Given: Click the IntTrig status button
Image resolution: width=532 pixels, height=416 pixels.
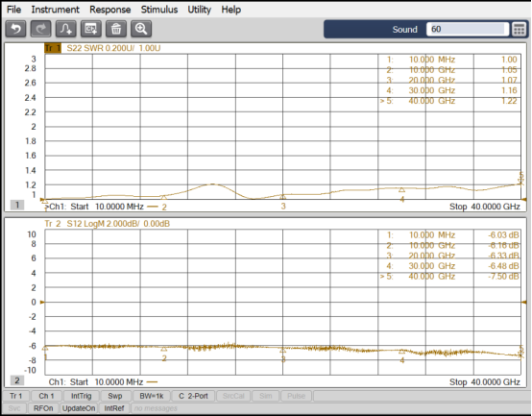Looking at the screenshot, I should tap(82, 396).
